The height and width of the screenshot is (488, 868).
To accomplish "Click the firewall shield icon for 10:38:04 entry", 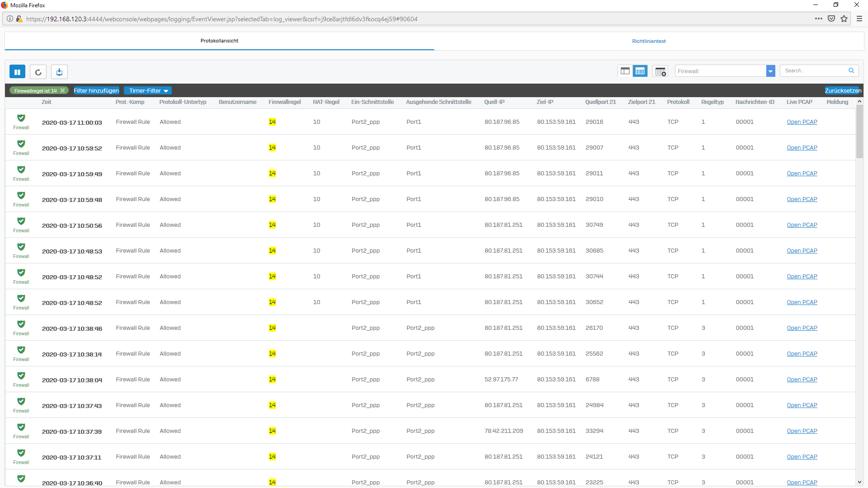I will tap(21, 375).
